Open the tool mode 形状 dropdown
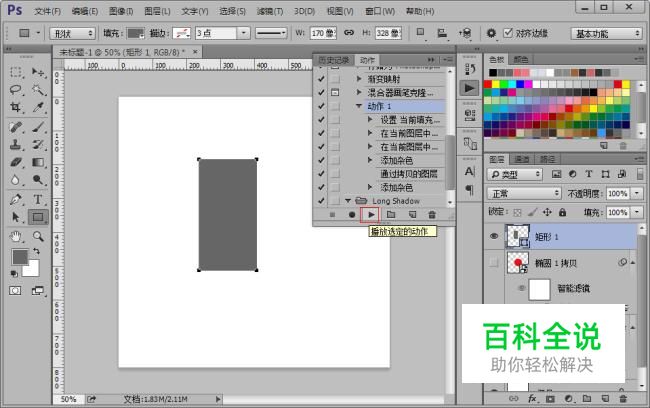The image size is (650, 408). [x=73, y=33]
